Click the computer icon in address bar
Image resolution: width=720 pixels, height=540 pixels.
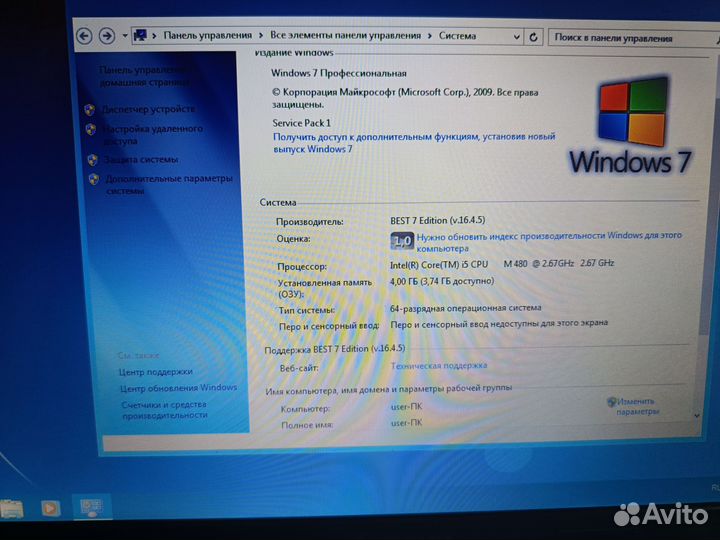tap(140, 35)
